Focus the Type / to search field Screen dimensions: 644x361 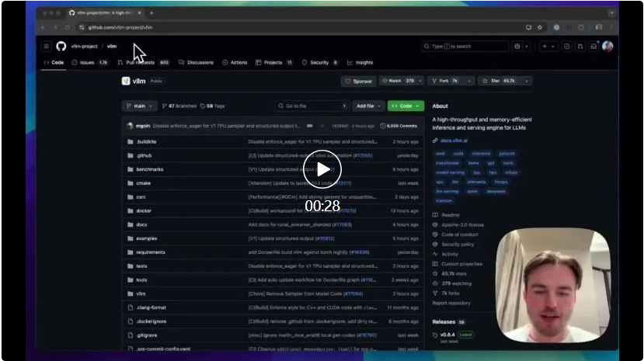pyautogui.click(x=465, y=47)
